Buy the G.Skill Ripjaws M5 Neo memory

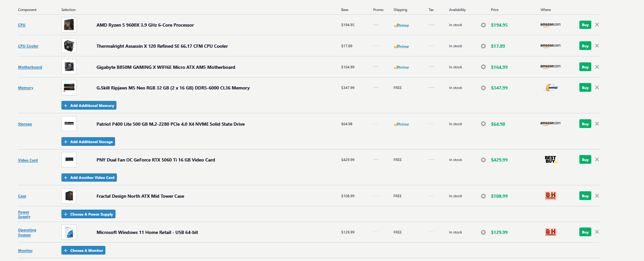(585, 88)
